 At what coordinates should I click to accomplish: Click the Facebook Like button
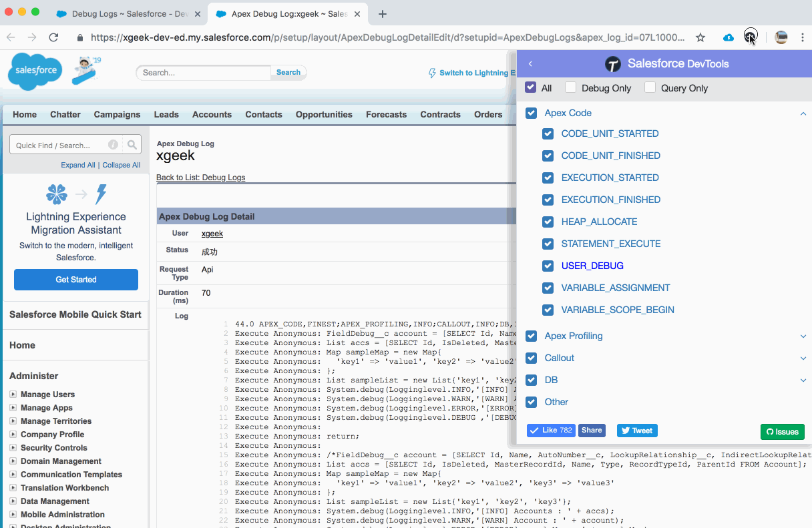coord(551,431)
